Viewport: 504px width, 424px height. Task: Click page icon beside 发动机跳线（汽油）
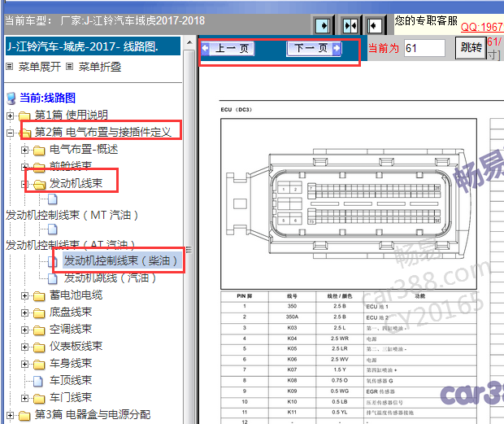point(53,278)
